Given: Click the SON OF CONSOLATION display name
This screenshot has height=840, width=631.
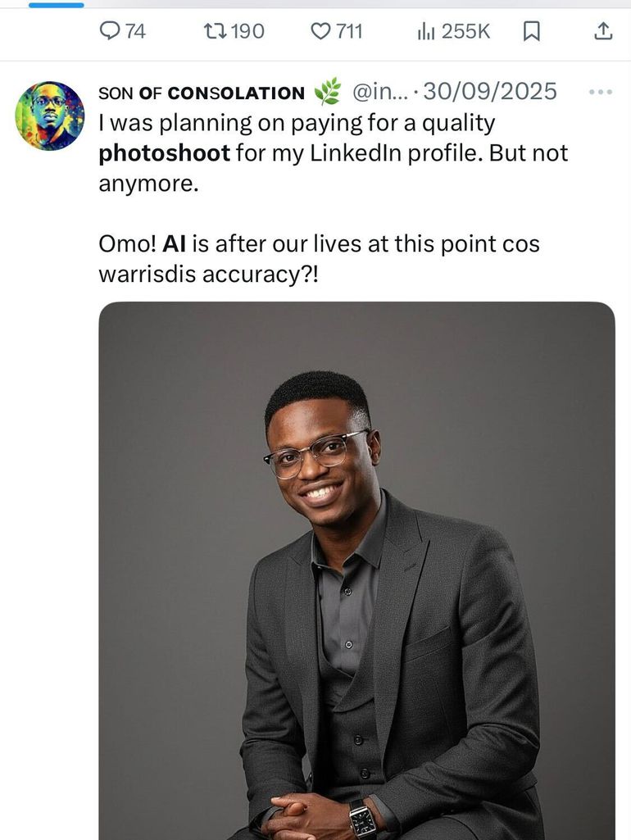Looking at the screenshot, I should tap(202, 93).
